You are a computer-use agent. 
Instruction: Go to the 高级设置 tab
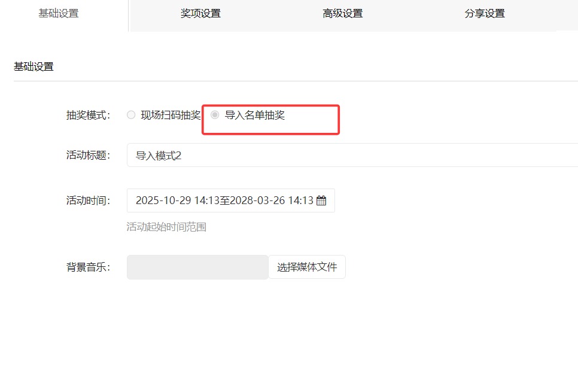coord(342,14)
